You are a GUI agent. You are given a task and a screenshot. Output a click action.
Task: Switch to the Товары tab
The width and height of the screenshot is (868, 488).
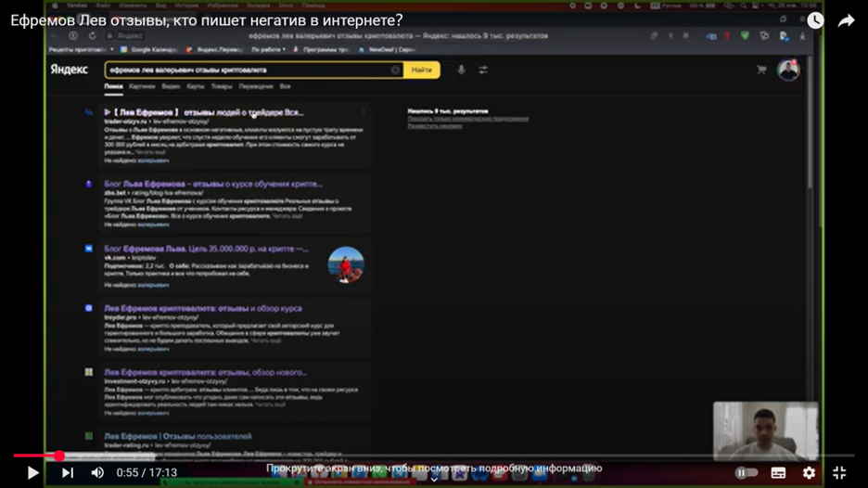[222, 86]
